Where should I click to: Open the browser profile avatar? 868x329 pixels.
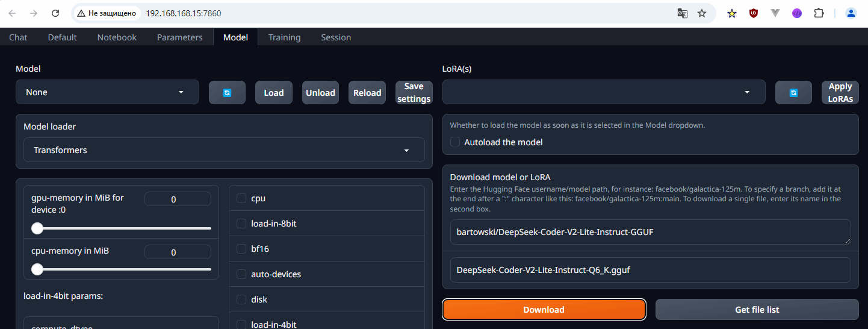851,13
